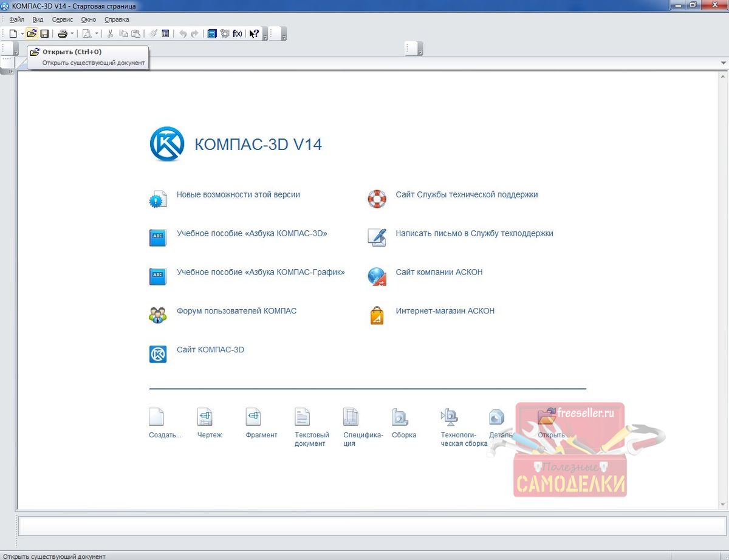
Task: Open the Интернет-магазин АСКОН link
Action: click(x=445, y=311)
